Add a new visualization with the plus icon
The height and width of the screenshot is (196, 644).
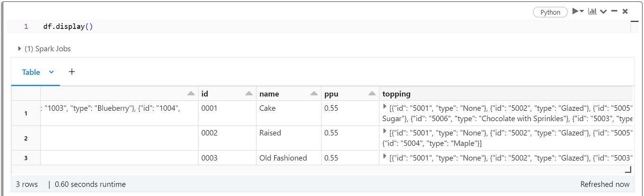pos(72,72)
